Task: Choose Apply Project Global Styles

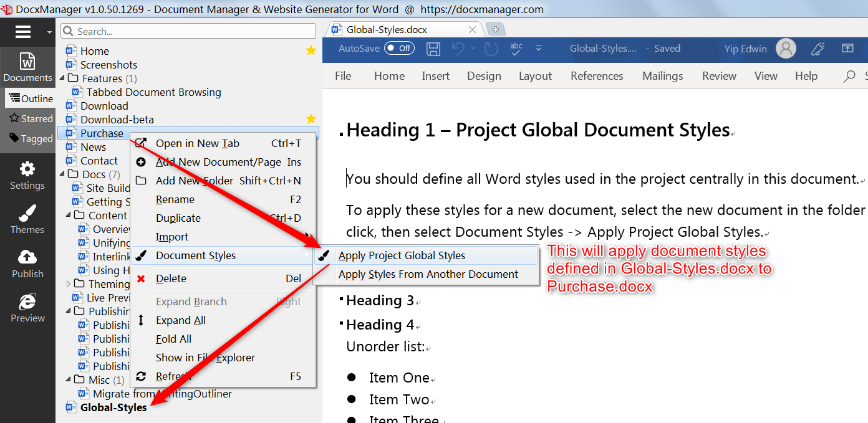Action: pyautogui.click(x=426, y=255)
